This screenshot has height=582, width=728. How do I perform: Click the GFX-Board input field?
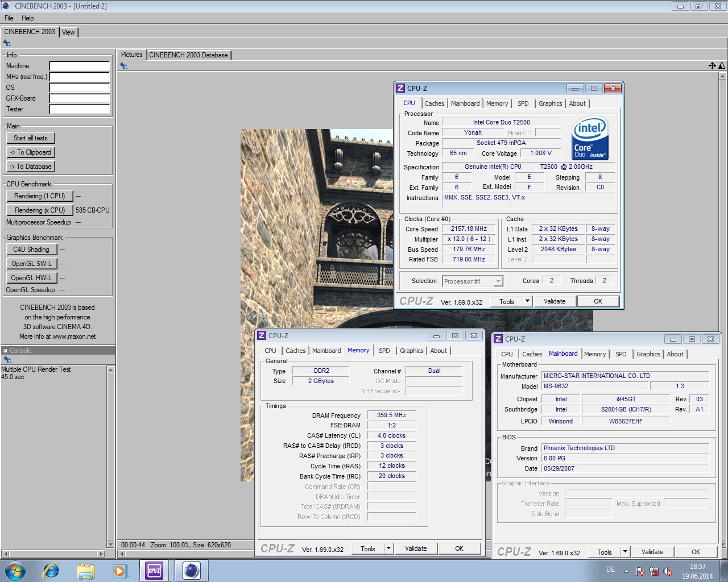click(79, 98)
